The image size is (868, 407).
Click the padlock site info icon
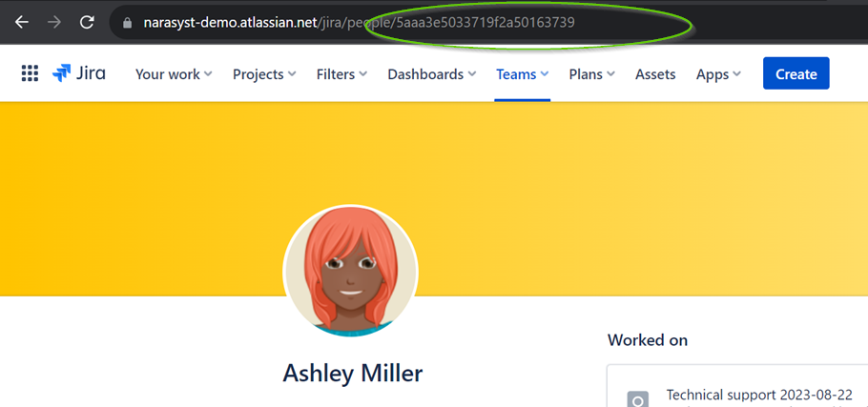127,22
